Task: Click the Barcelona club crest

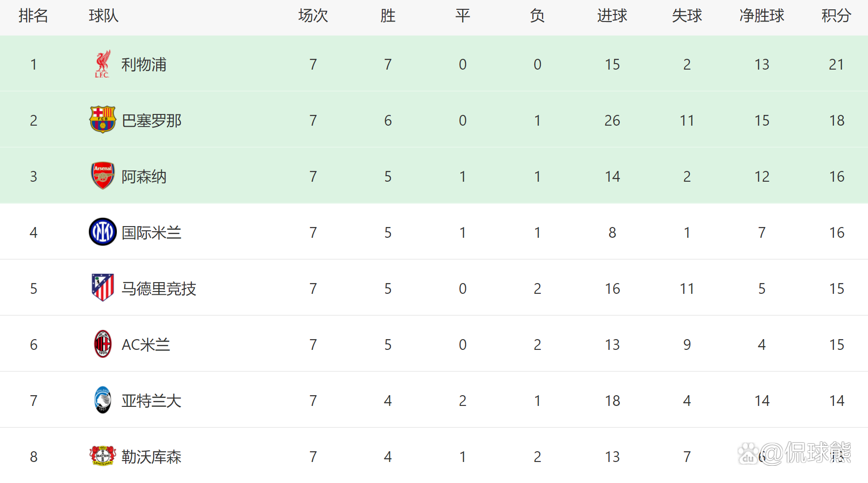Action: click(102, 120)
